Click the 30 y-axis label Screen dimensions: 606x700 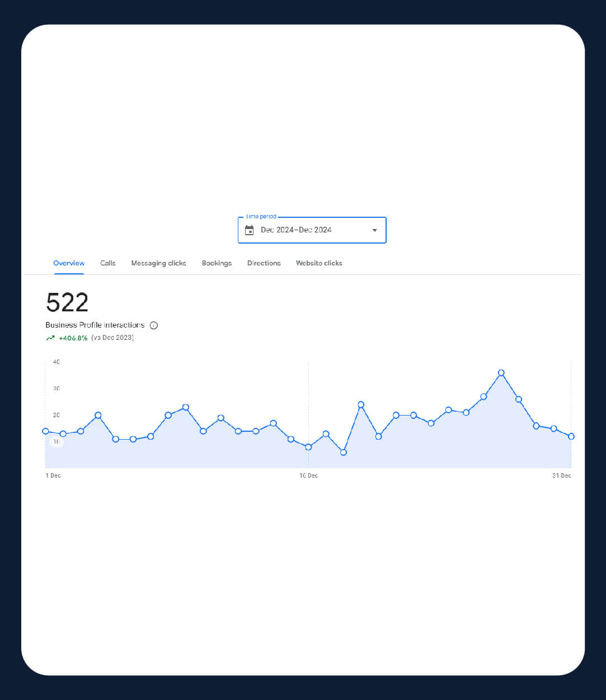point(57,388)
